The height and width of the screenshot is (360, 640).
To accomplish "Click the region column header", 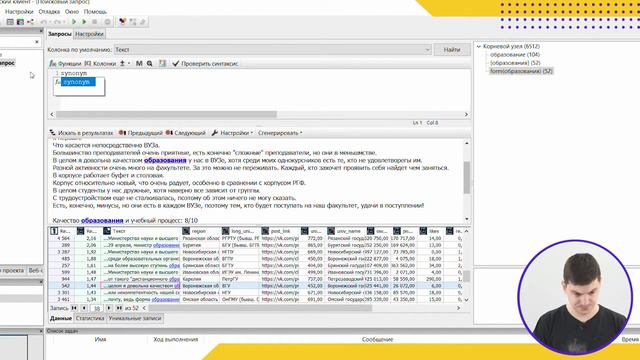I will [200, 231].
